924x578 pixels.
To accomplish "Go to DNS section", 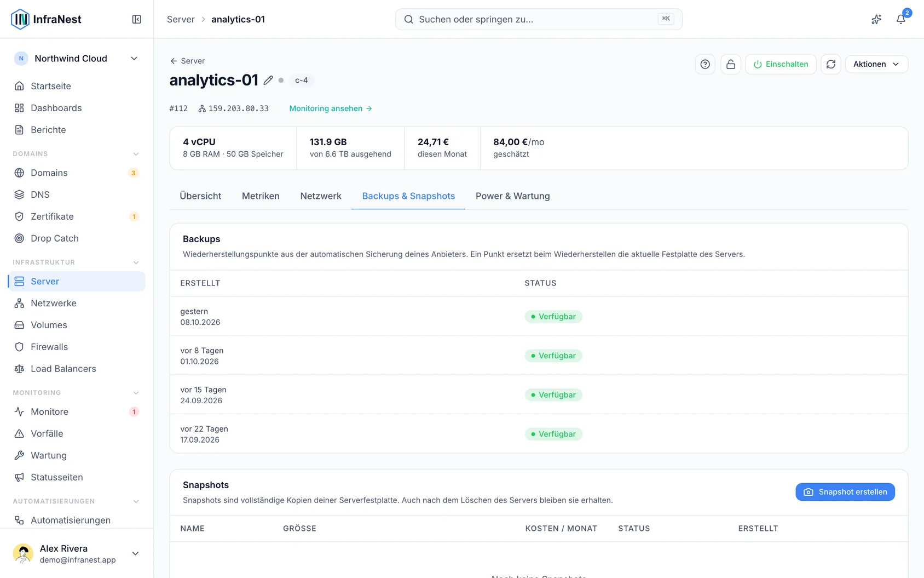I will [77, 194].
